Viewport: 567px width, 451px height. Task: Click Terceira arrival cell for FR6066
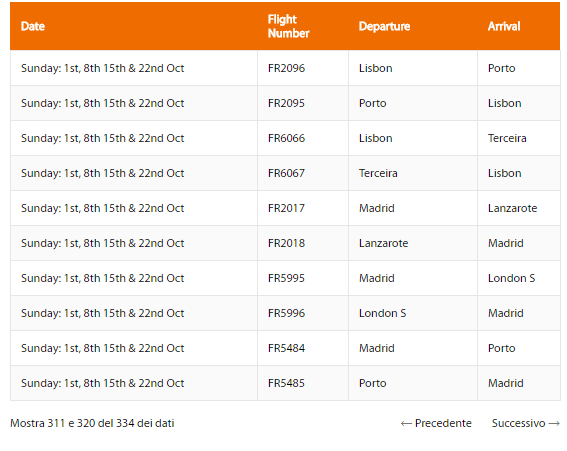click(x=519, y=138)
